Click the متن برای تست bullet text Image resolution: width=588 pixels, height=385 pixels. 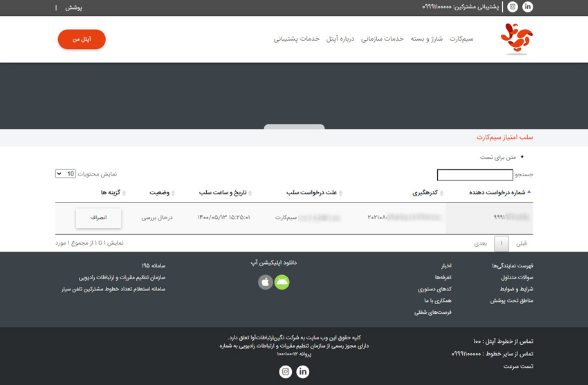click(498, 158)
